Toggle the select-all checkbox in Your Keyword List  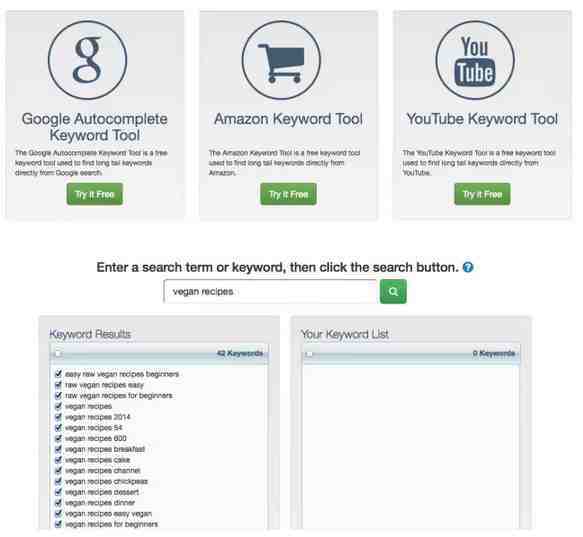pos(309,354)
